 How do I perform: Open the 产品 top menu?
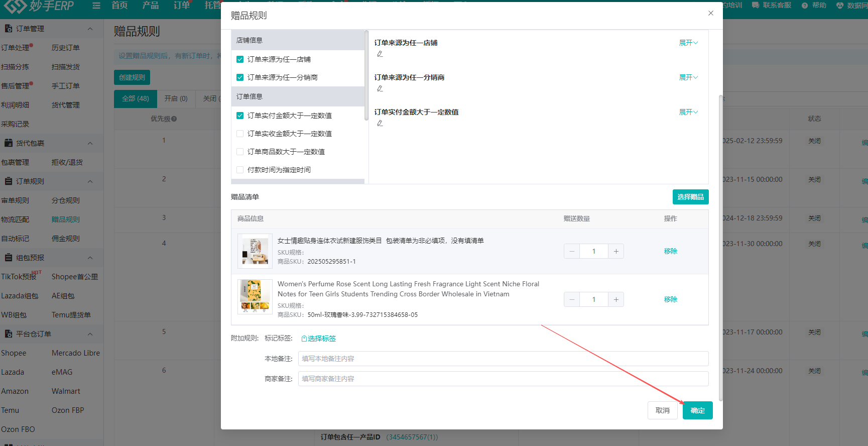[x=151, y=5]
